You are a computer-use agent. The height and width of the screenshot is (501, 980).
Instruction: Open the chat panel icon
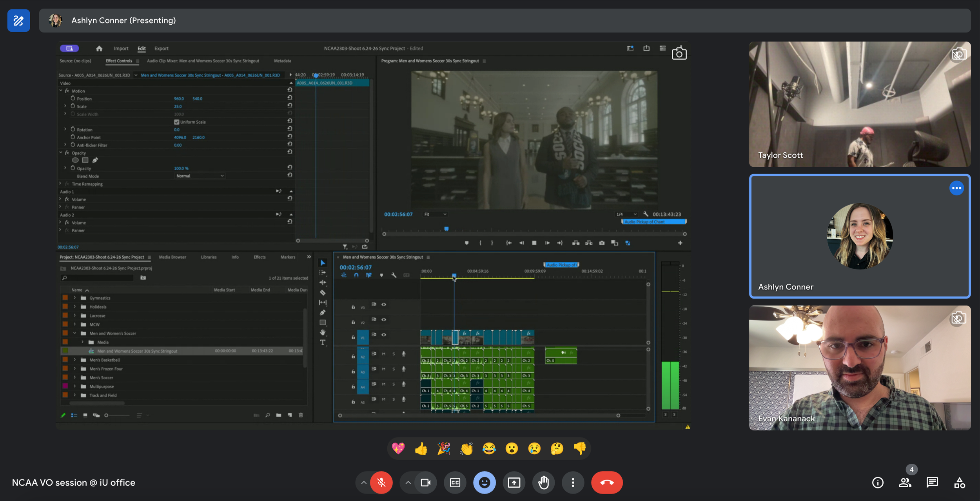coord(932,483)
